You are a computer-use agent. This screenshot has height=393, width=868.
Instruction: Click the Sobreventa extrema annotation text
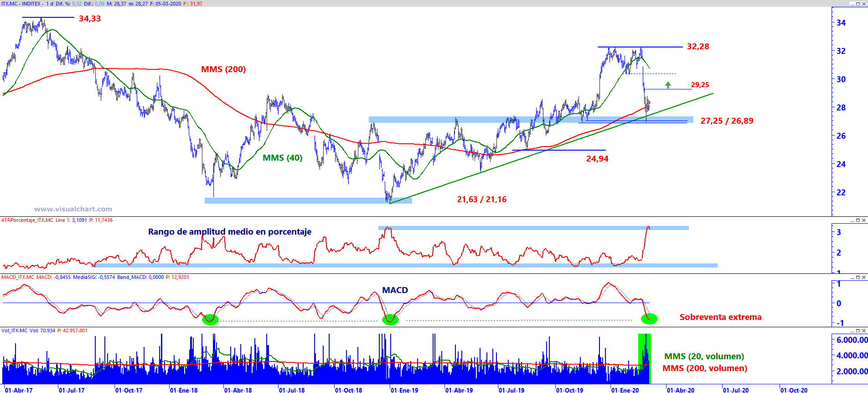pyautogui.click(x=720, y=317)
